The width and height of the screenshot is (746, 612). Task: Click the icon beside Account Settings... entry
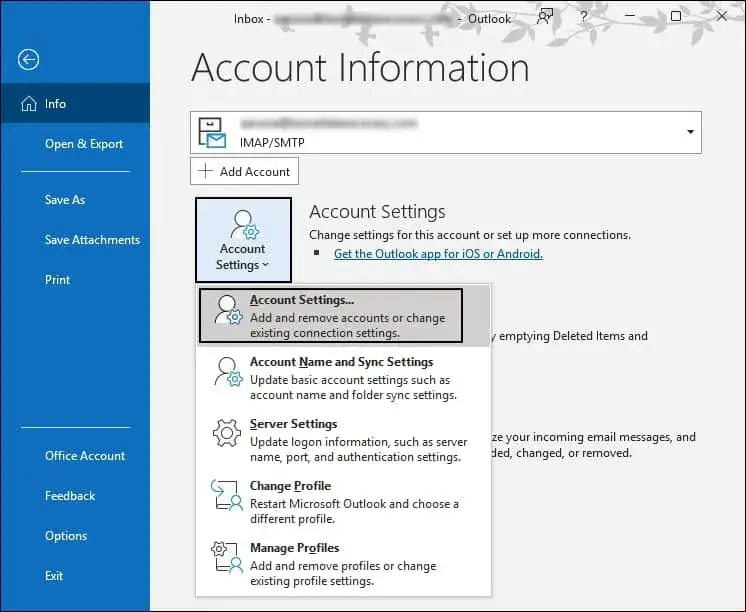228,310
